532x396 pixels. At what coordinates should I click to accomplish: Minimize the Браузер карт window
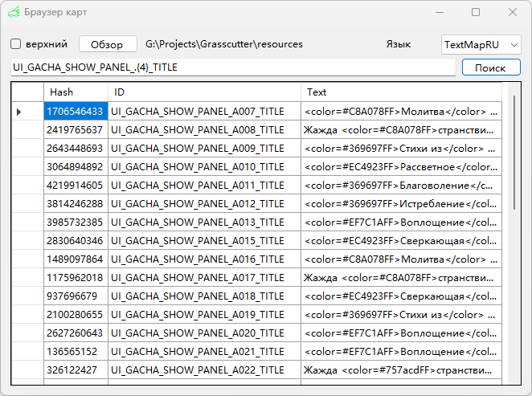(x=439, y=13)
